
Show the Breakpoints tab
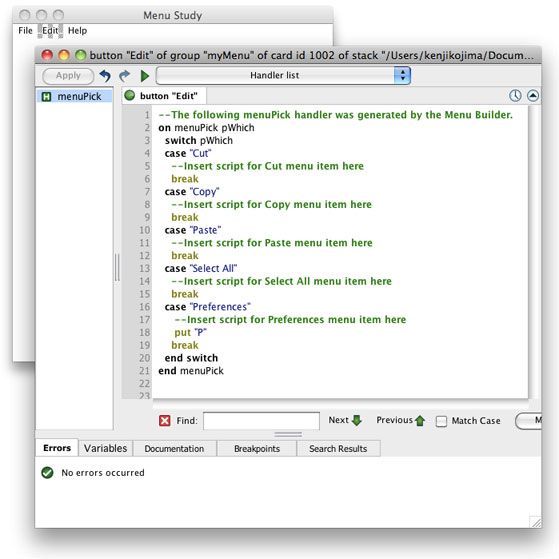click(x=257, y=448)
